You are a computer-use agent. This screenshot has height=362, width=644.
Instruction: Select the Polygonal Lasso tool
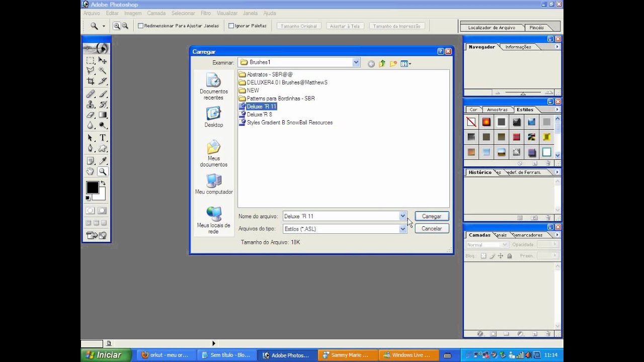(91, 70)
